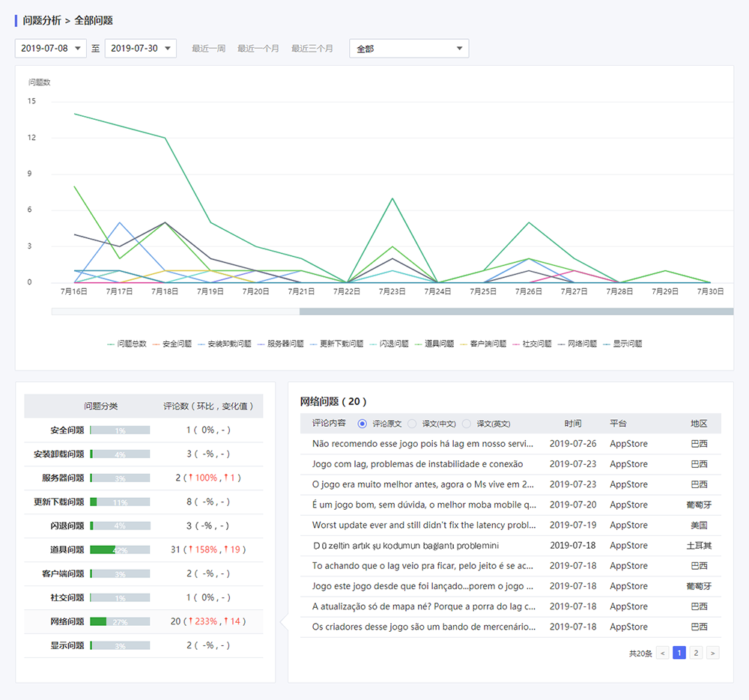Click 最近一周 quick range link
749x700 pixels.
click(x=208, y=49)
